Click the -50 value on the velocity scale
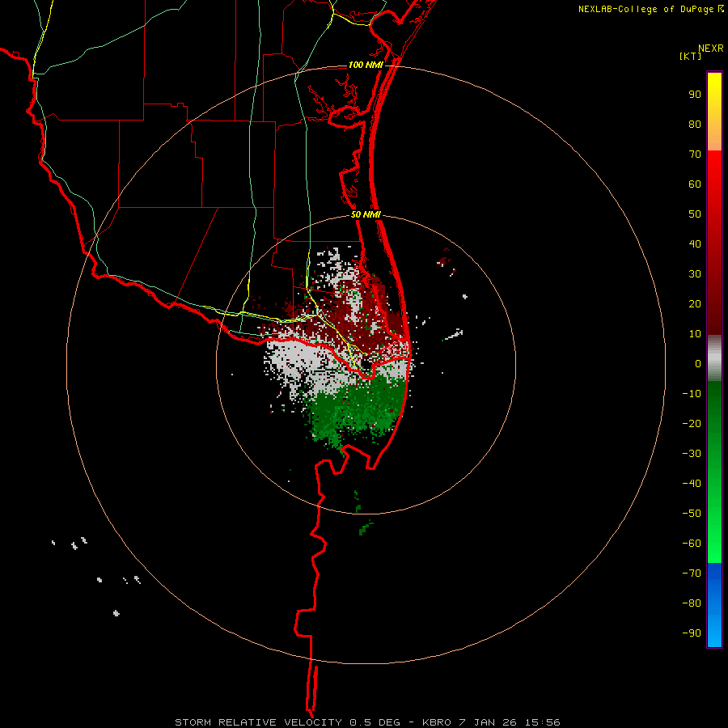Viewport: 728px width, 728px height. (692, 513)
